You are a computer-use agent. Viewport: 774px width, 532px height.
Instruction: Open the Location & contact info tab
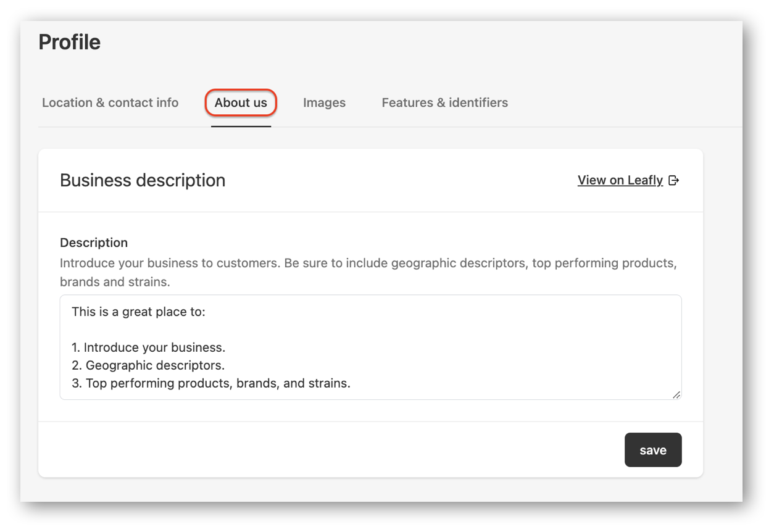click(x=110, y=102)
